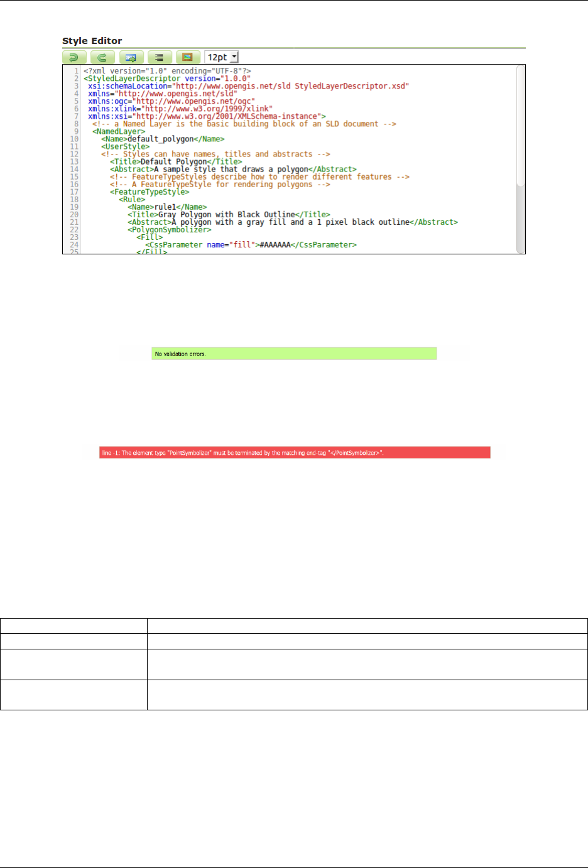Insert image using the picture toolbar button
This screenshot has width=588, height=868.
tap(188, 57)
